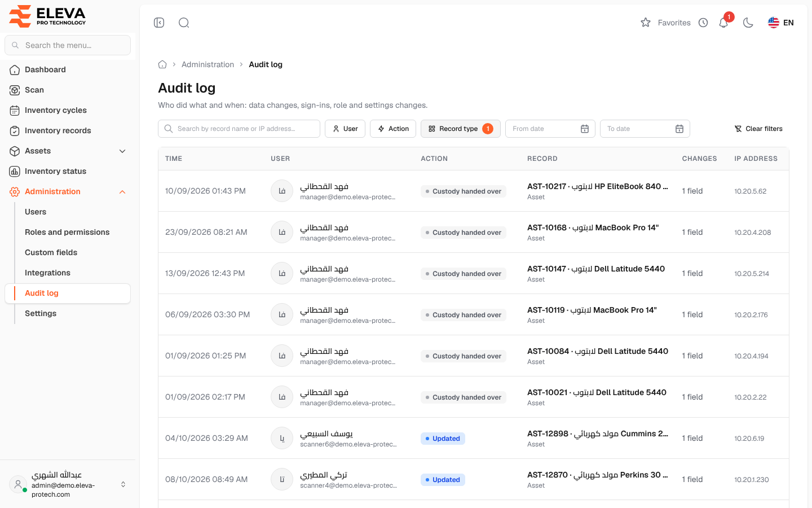Open language selector EN flag
Screen dimensions: 812x508
[x=781, y=23]
